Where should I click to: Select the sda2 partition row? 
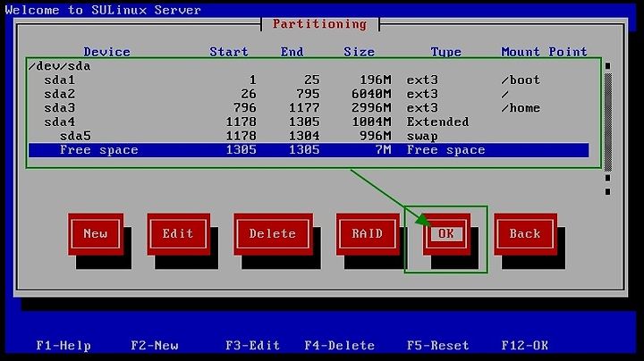(309, 94)
